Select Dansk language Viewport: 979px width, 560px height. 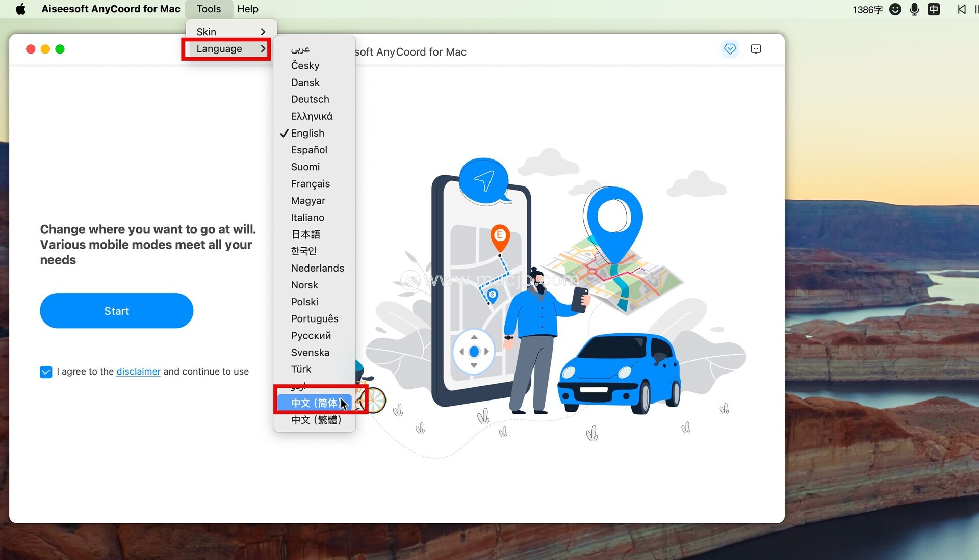[x=314, y=82]
